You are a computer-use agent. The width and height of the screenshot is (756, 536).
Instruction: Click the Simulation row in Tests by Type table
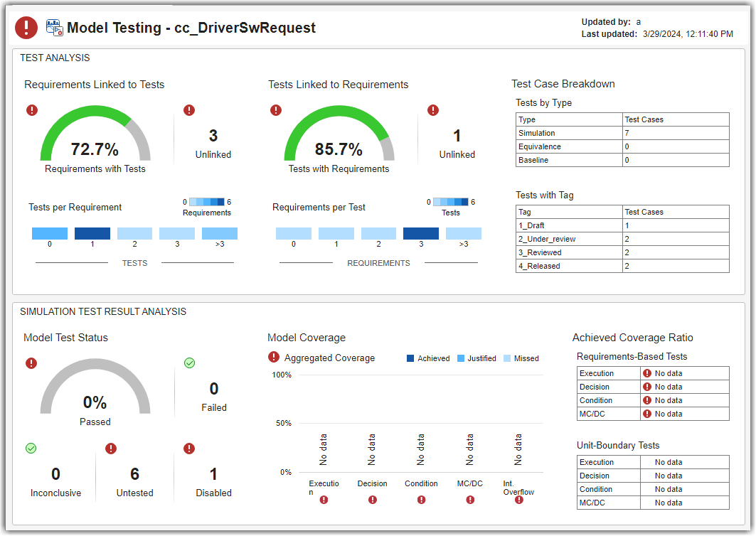point(537,133)
